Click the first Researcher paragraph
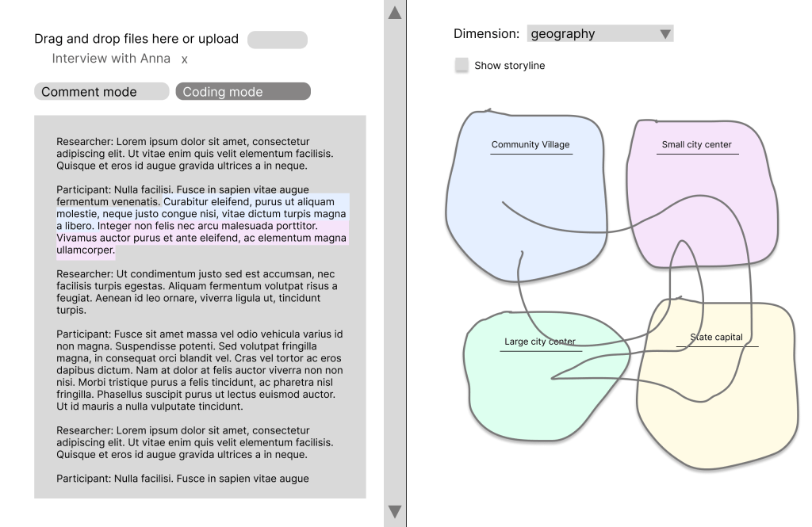Screen dimensions: 812x527 [x=194, y=154]
